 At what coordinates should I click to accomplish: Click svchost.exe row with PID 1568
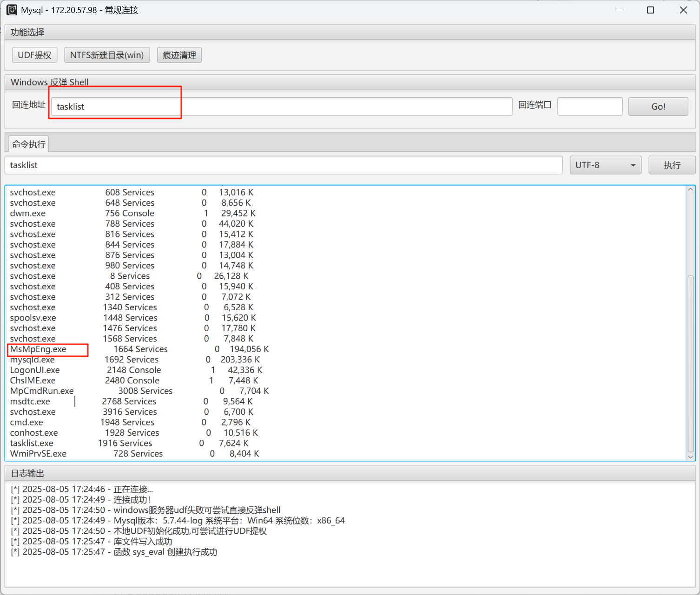pos(132,339)
